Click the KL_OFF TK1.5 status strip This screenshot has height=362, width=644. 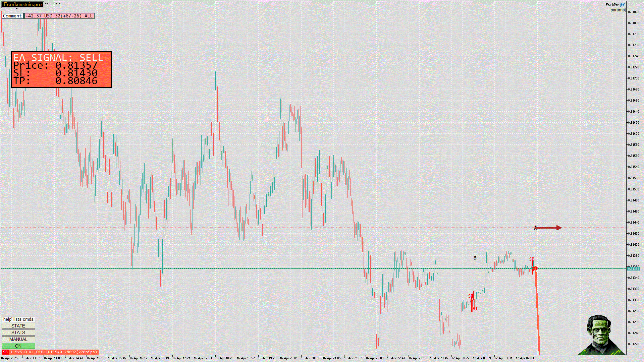[x=54, y=352]
